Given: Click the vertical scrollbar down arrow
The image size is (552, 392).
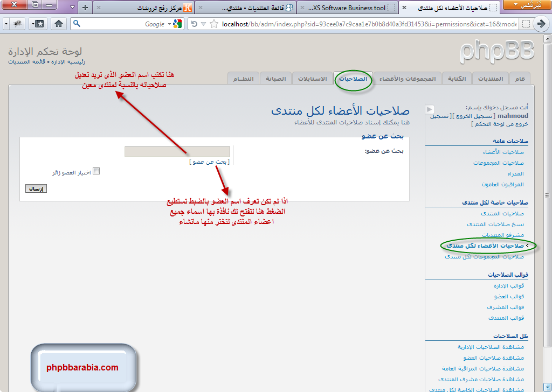Looking at the screenshot, I should point(547,387).
